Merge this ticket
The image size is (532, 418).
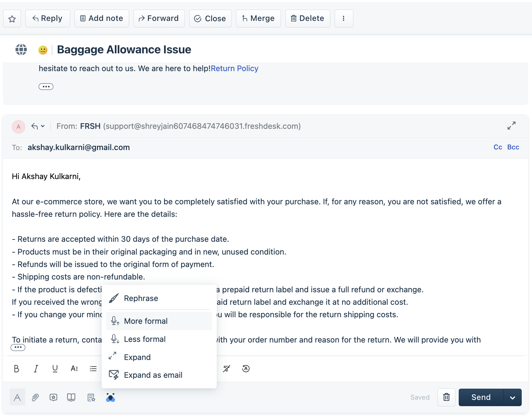258,19
